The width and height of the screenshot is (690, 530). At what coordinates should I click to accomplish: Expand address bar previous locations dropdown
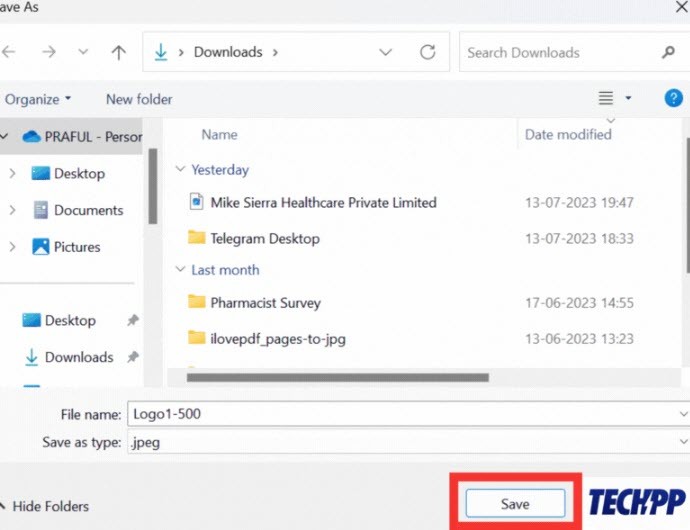[385, 52]
